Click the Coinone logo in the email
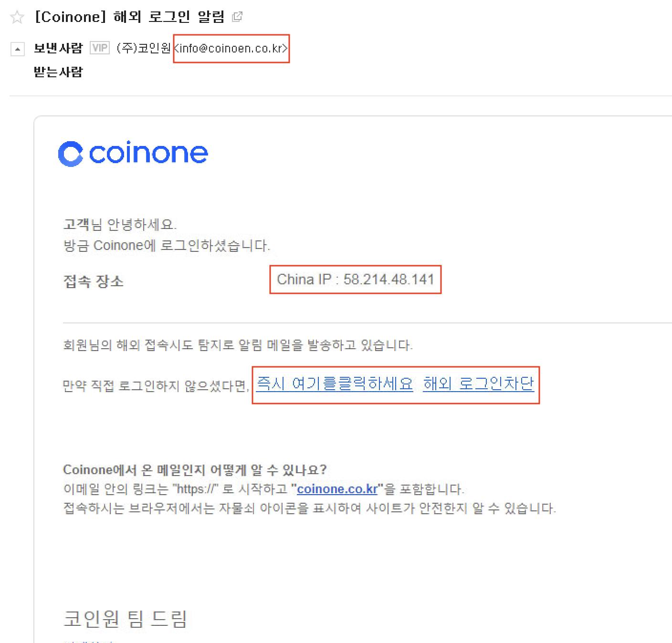 pyautogui.click(x=133, y=154)
